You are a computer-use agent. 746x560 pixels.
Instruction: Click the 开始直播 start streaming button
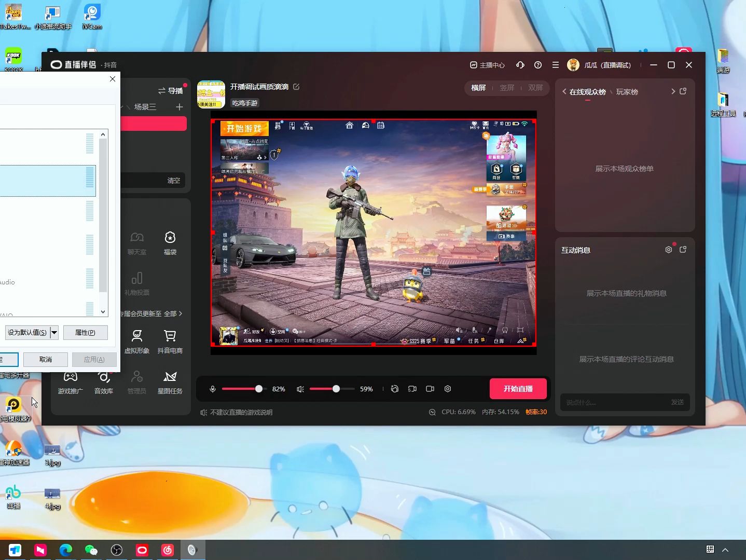[518, 389]
